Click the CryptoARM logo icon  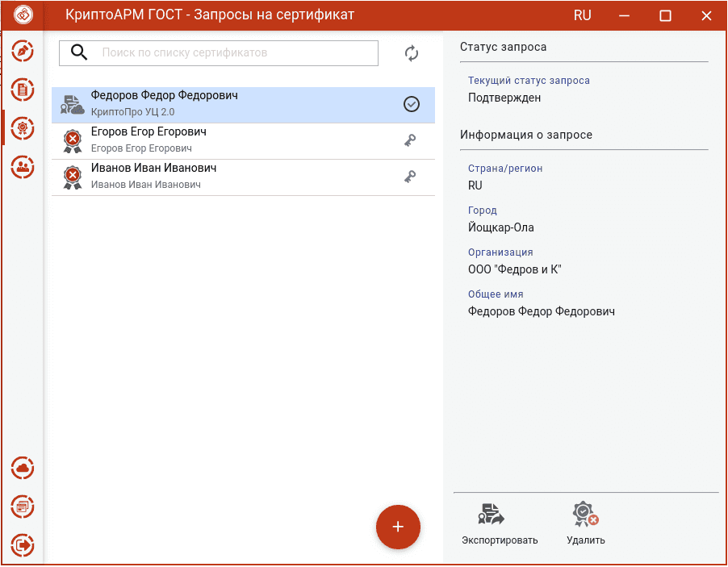23,15
